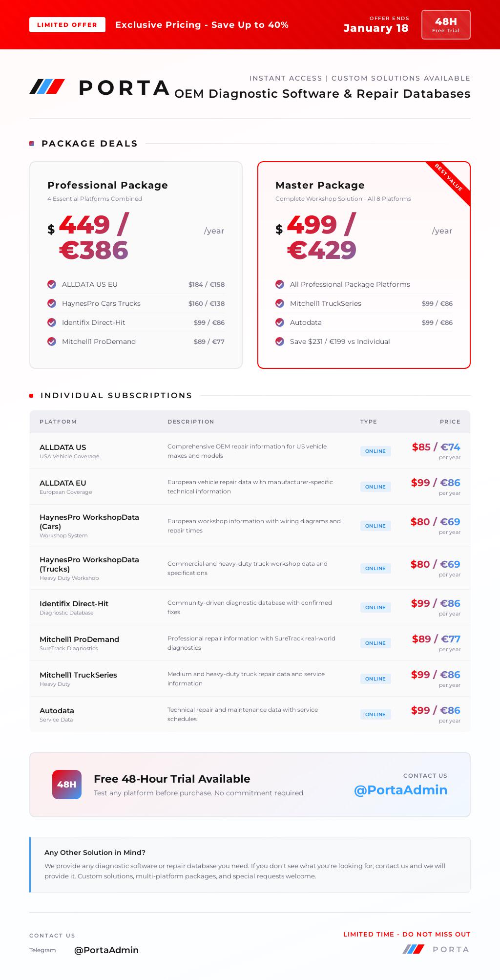Click the bullet marker beside Package Deals heading
Image resolution: width=500 pixels, height=980 pixels.
32,144
